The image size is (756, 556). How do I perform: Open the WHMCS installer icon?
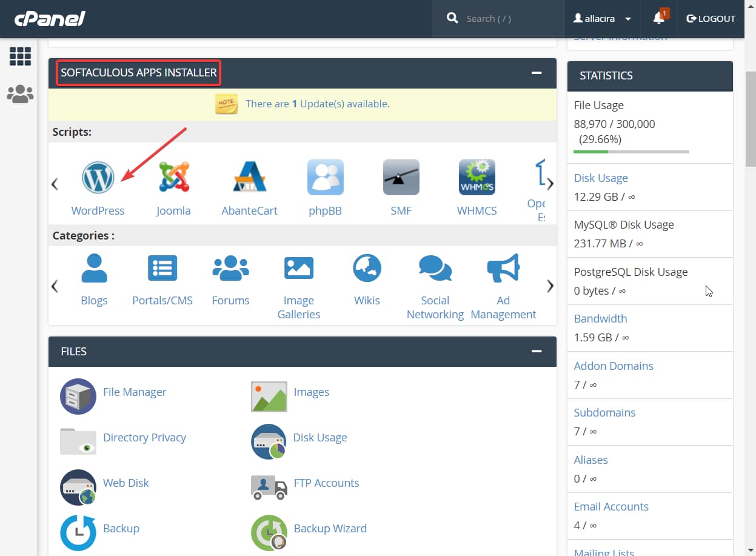pos(477,177)
